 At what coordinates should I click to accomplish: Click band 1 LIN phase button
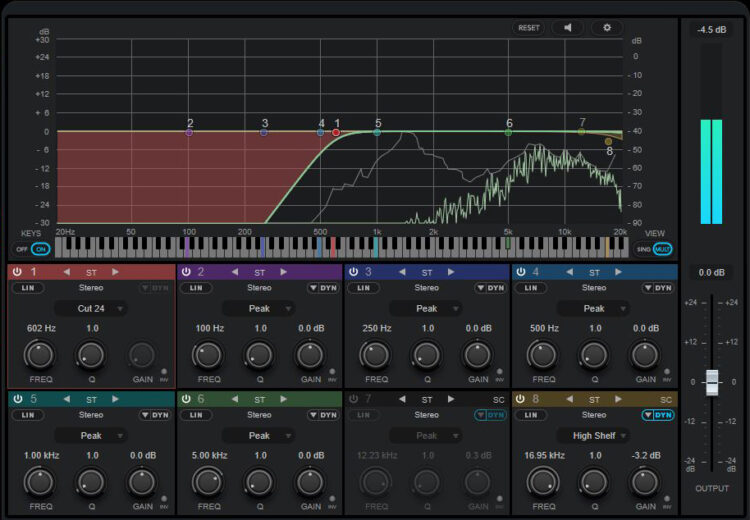(28, 288)
